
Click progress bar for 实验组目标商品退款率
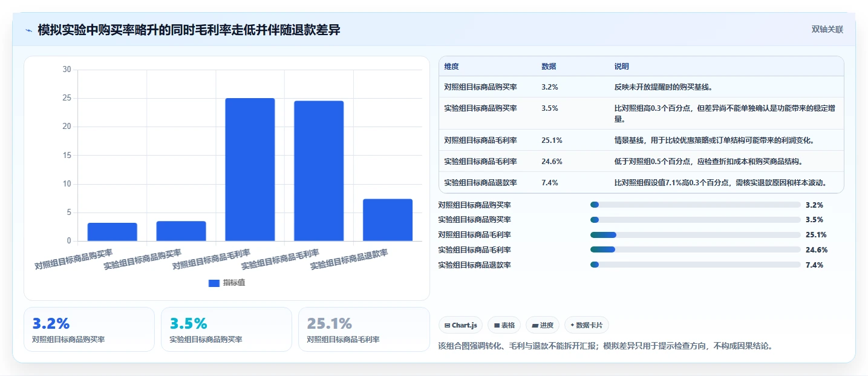(x=696, y=265)
